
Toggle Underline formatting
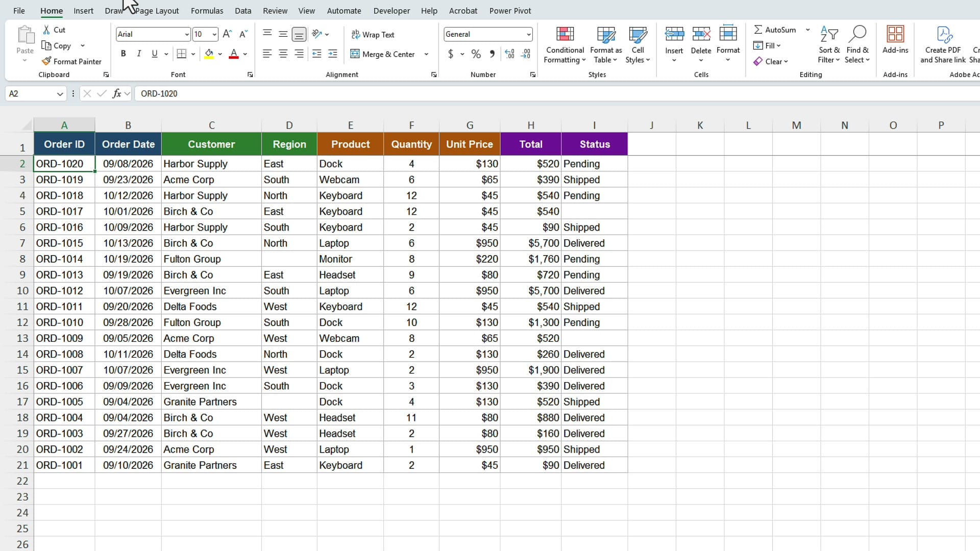pyautogui.click(x=155, y=54)
